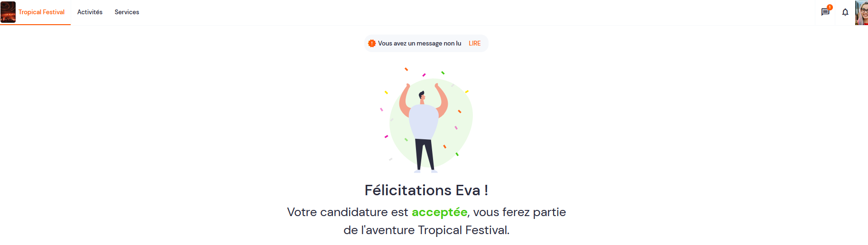Open the Activités menu
This screenshot has width=868, height=245.
pos(90,12)
